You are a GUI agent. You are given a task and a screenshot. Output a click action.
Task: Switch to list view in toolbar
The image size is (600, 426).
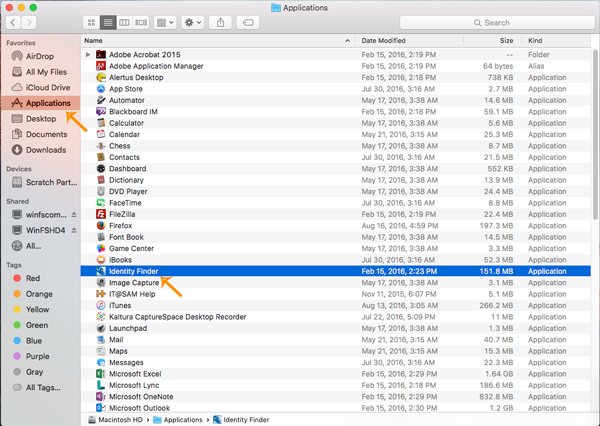tap(108, 21)
